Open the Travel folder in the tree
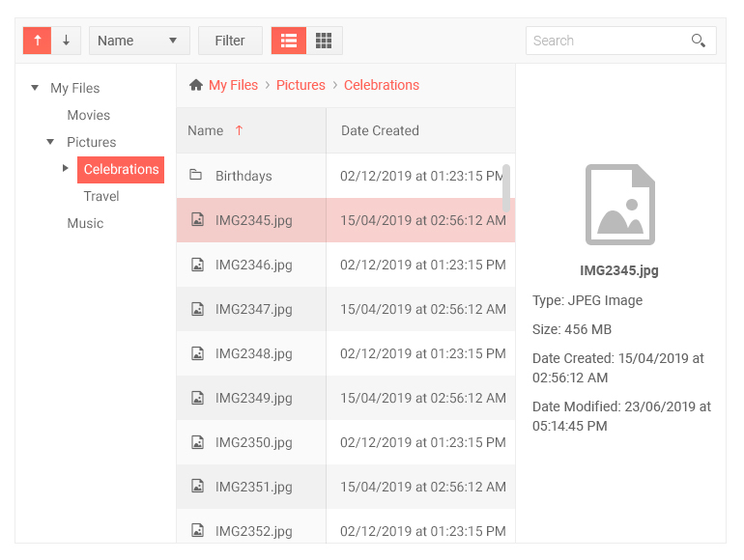744x560 pixels. point(101,196)
